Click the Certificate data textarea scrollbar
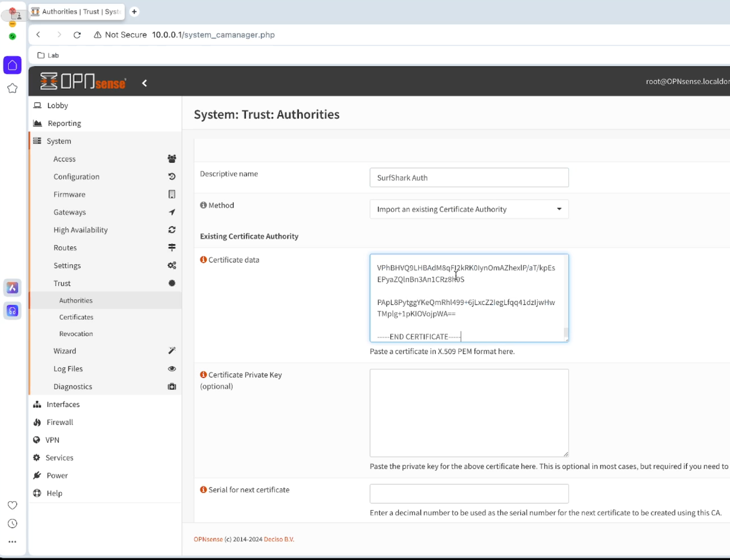The width and height of the screenshot is (730, 560). (x=566, y=333)
